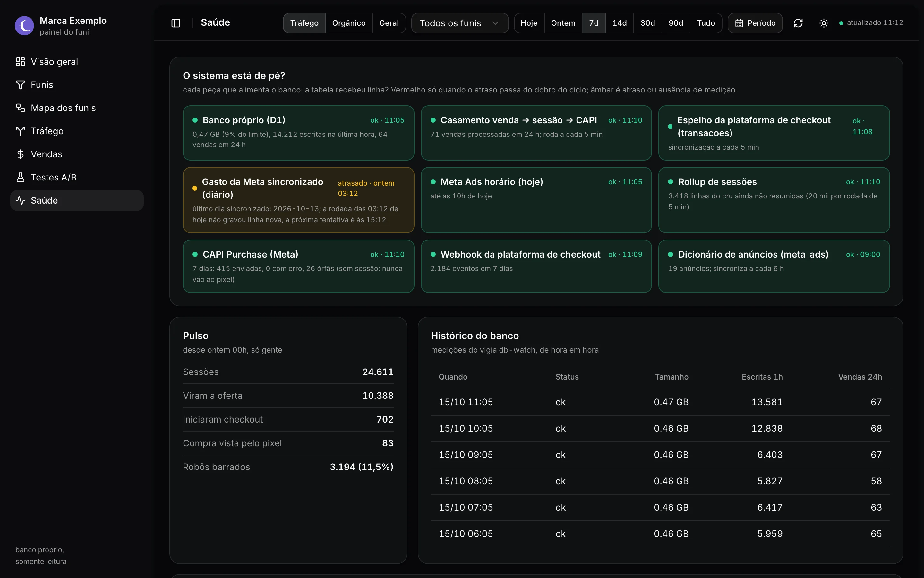This screenshot has height=578, width=924.
Task: Open Visão geral in sidebar
Action: [77, 62]
